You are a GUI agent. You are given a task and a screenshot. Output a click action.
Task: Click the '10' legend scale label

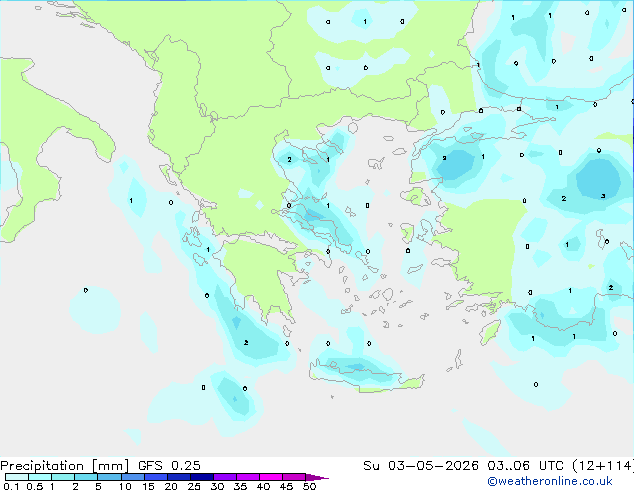(125, 486)
